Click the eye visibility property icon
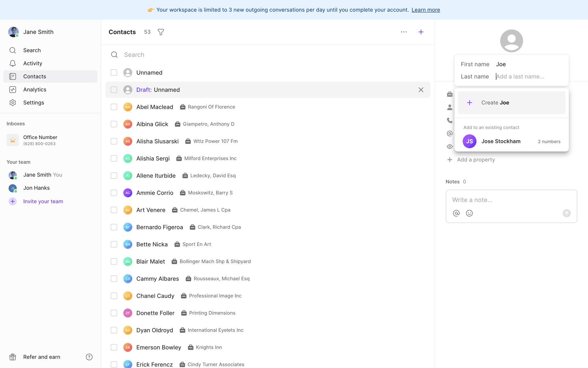588x368 pixels. 450,147
